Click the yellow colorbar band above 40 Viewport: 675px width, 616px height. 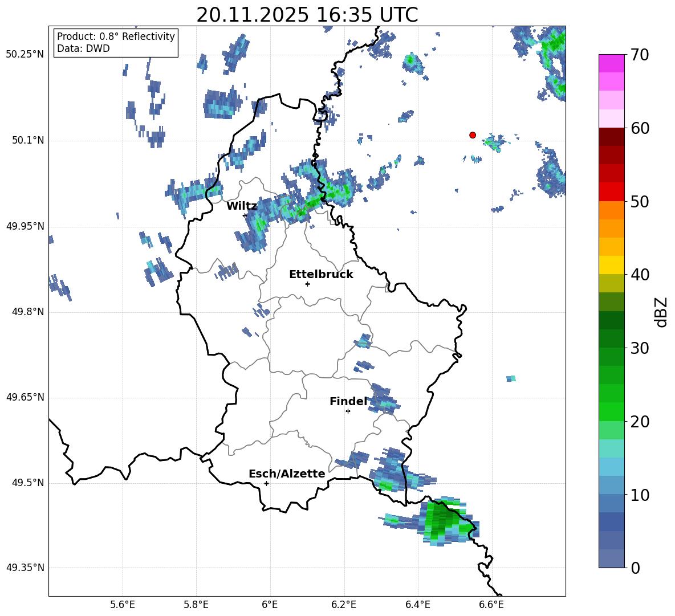(x=611, y=265)
